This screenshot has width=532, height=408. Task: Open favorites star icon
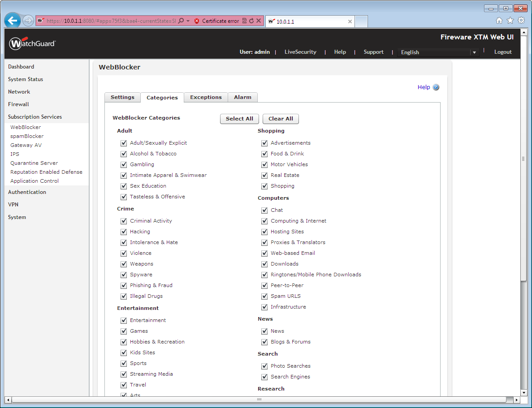tap(510, 20)
